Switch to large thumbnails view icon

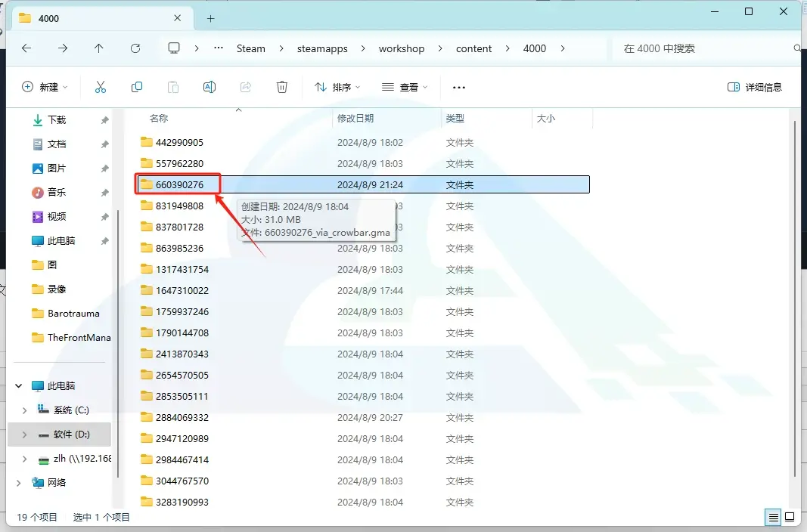click(790, 517)
